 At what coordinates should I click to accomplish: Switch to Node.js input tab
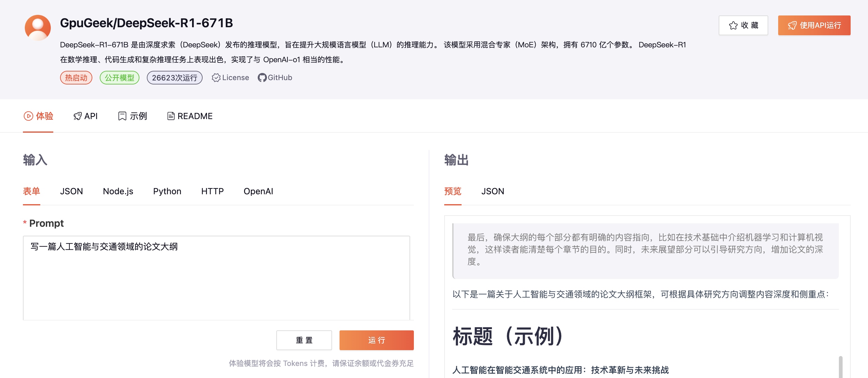pyautogui.click(x=118, y=191)
